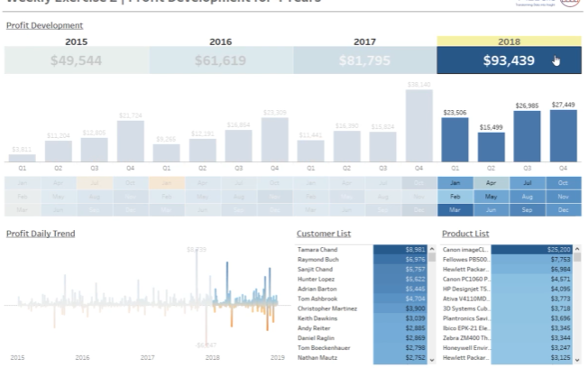Viewport: 588px width, 377px height.
Task: Select customer Christopher Martinez
Action: 362,308
